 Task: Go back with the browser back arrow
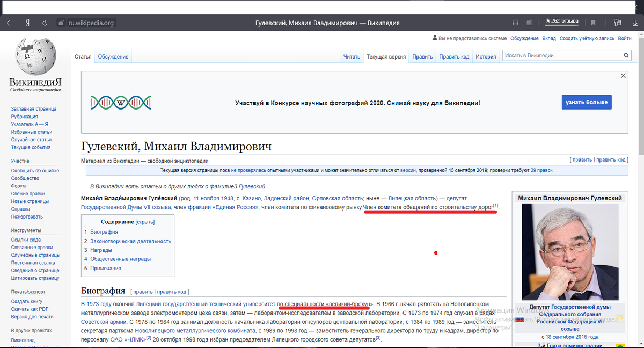pos(10,23)
